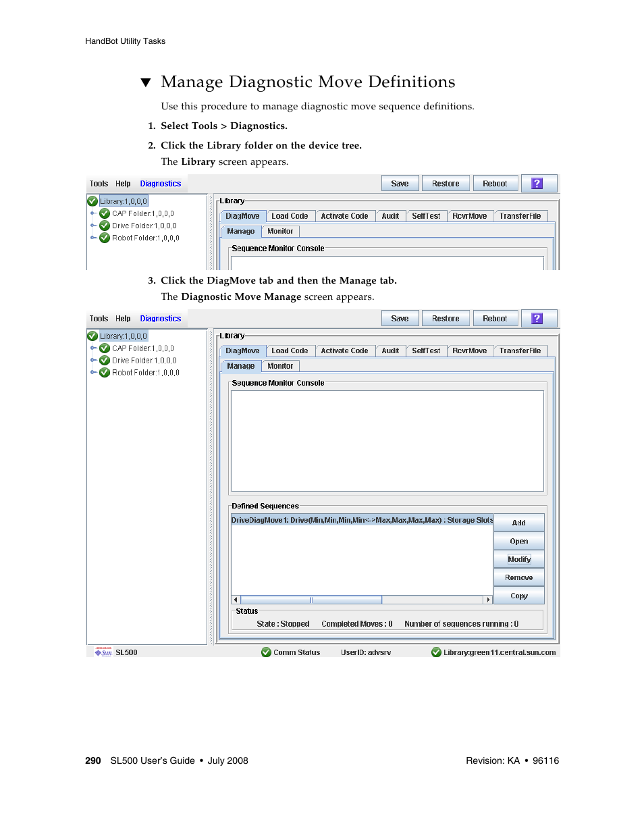
Task: Expand the Robot Folder node in lower tree
Action: [x=93, y=373]
